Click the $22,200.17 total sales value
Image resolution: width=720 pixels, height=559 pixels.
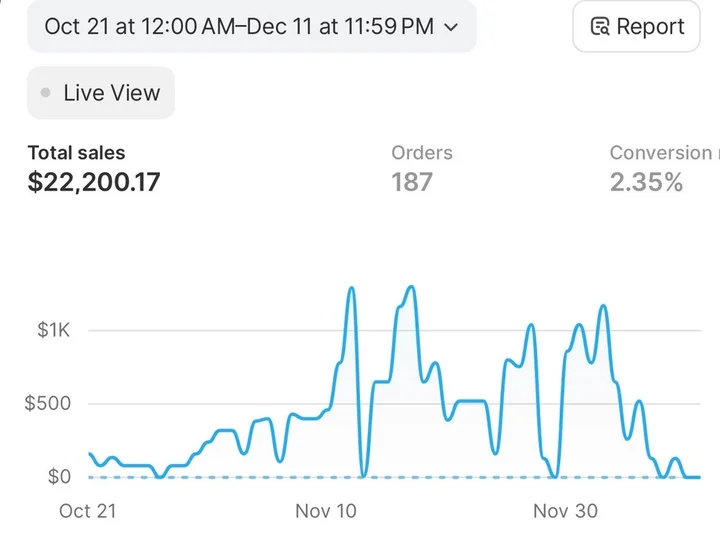[94, 182]
